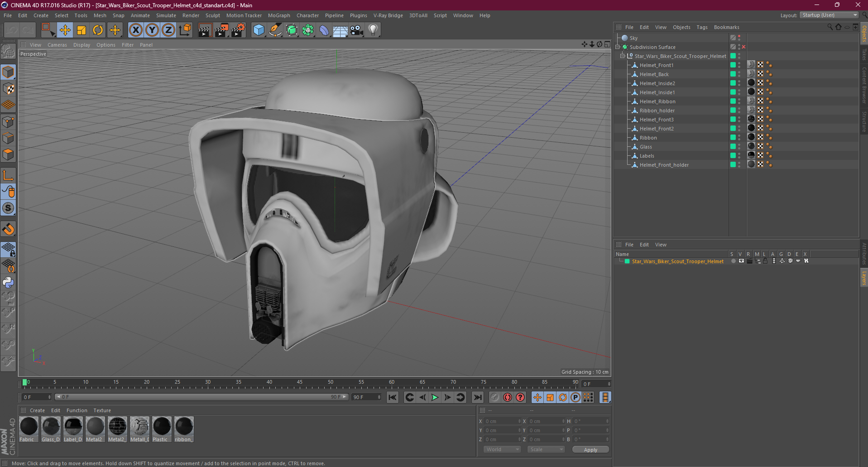Open the World coordinate system dropdown
The height and width of the screenshot is (467, 868).
click(x=502, y=449)
